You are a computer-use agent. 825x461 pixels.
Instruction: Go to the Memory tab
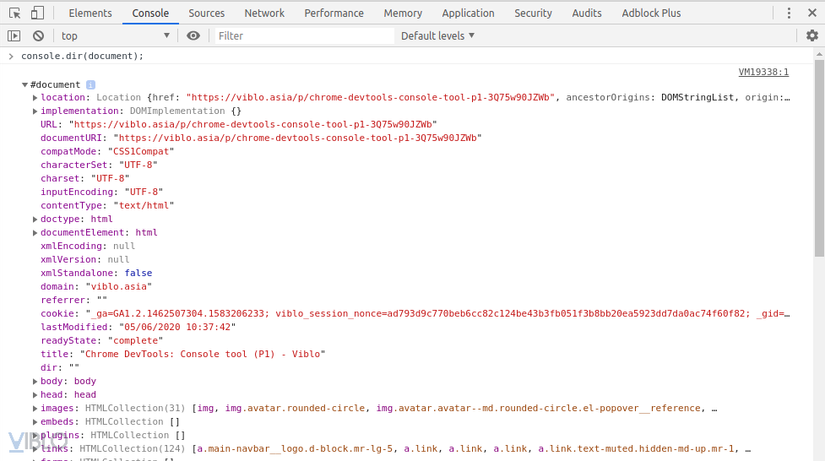pyautogui.click(x=403, y=13)
